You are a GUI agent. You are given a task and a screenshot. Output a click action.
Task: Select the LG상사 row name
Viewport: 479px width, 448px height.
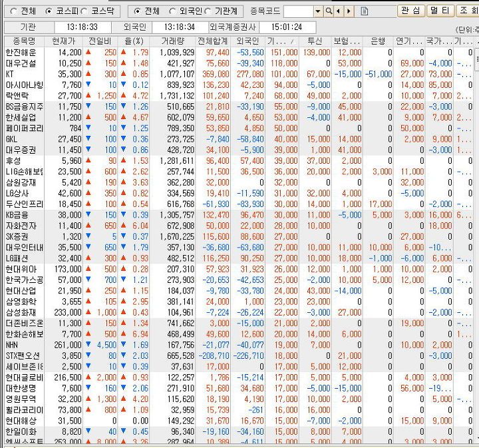pyautogui.click(x=17, y=194)
